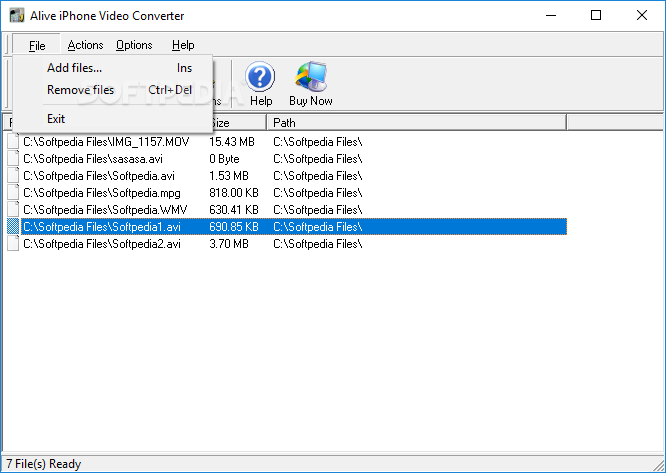Click file icon beside Softpedia2.avi
Viewport: 666px width, 473px height.
(13, 243)
